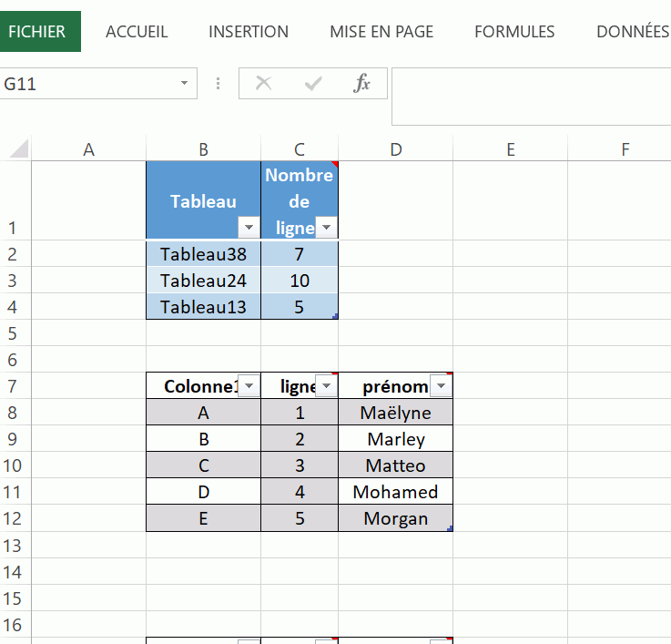
Task: Expand the prénom column filter dropdown
Action: 441,386
